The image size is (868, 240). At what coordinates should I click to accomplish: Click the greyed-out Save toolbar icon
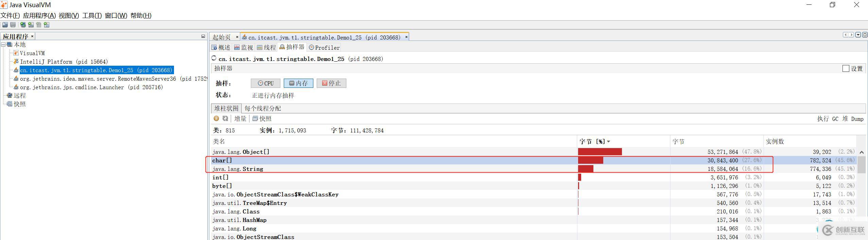(13, 25)
